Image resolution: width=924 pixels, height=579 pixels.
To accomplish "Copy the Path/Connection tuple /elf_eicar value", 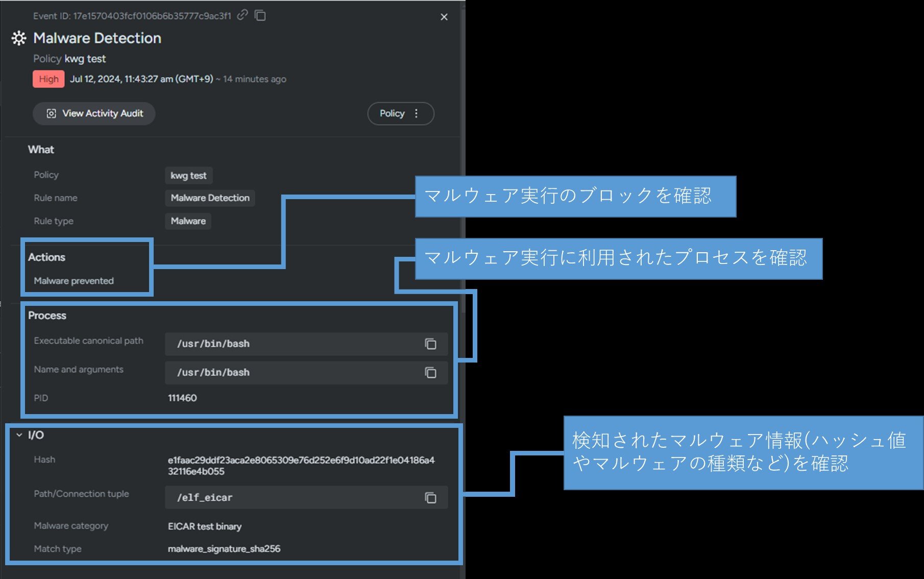I will (x=430, y=498).
